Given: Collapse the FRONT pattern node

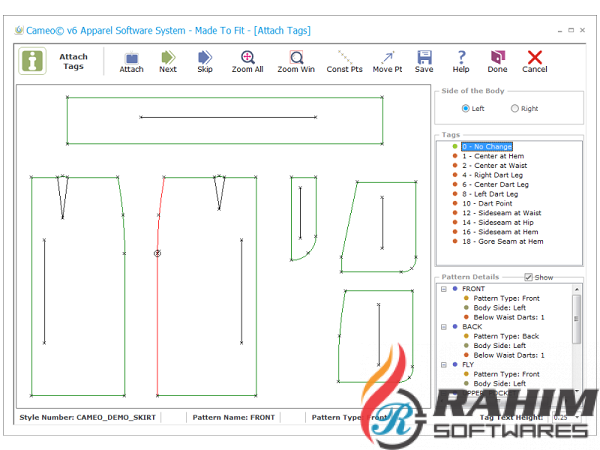Looking at the screenshot, I should pos(444,289).
